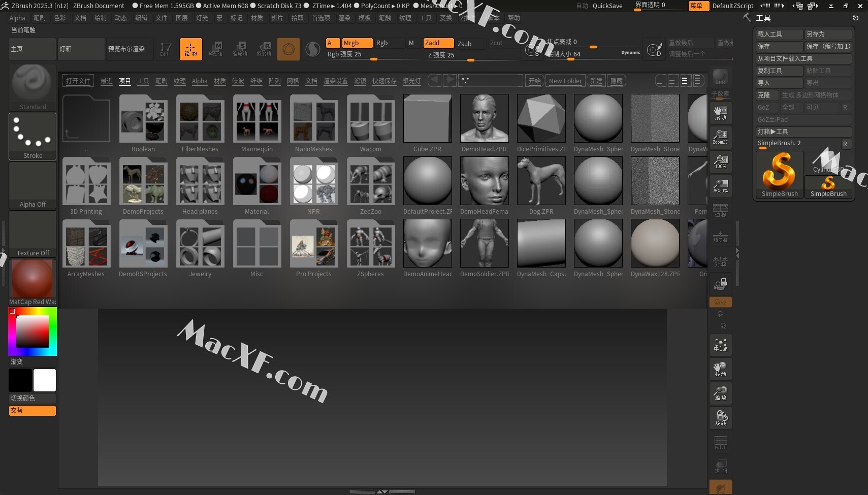The width and height of the screenshot is (868, 495).
Task: Toggle the orange Alternate (交替) color button
Action: click(33, 410)
